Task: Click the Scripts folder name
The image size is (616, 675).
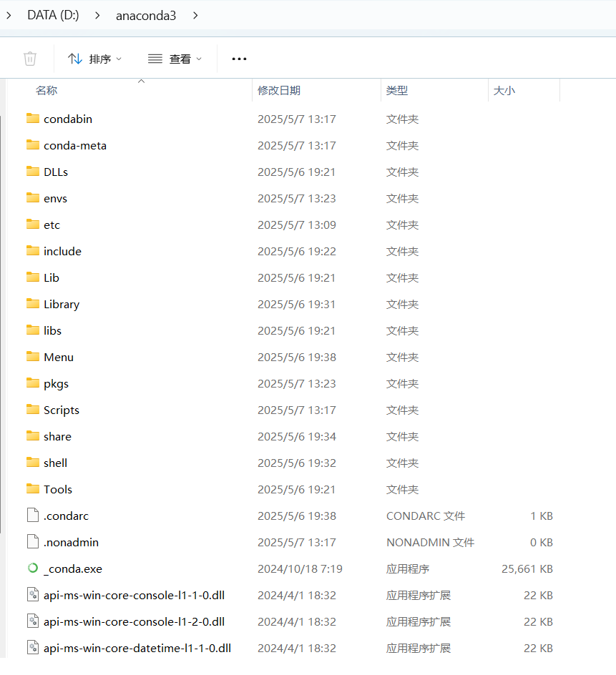Action: coord(62,410)
